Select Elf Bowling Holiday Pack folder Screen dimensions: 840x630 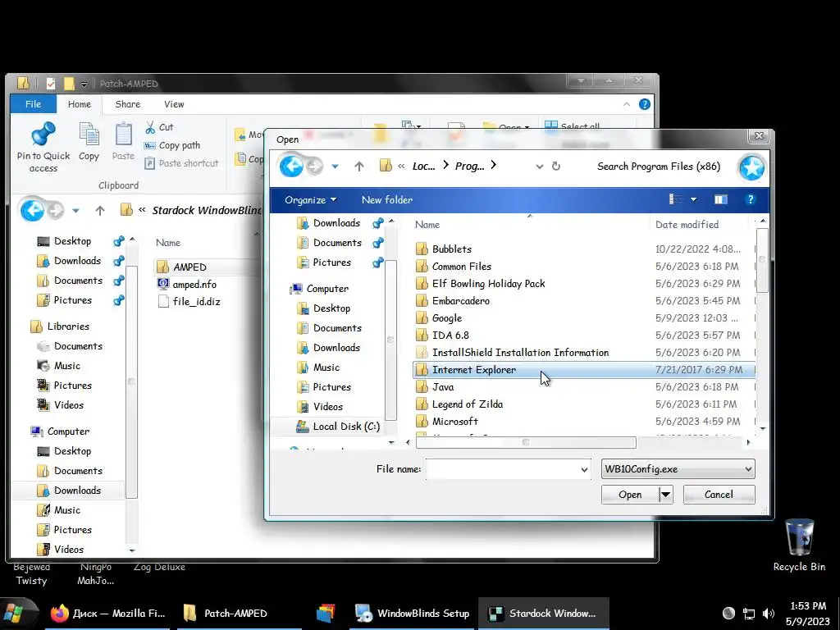click(x=584, y=283)
